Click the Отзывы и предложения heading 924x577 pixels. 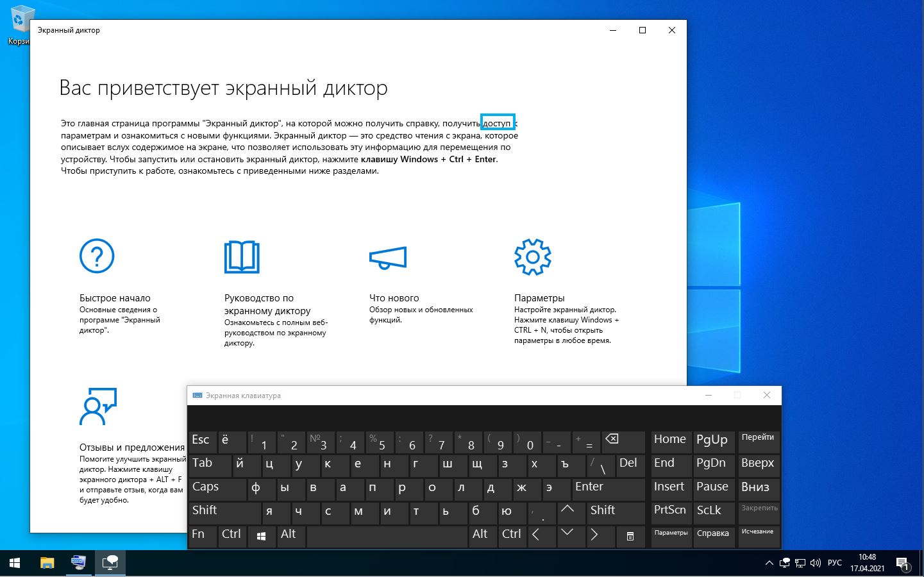click(x=132, y=447)
